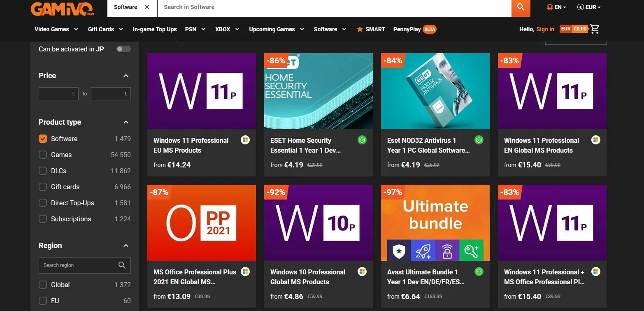
Task: Remove the Software search filter tag
Action: point(147,7)
